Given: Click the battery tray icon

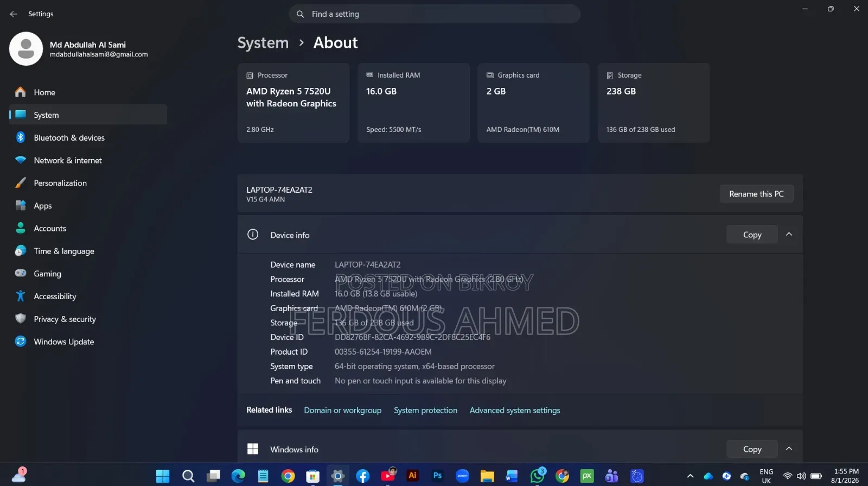Looking at the screenshot, I should [x=816, y=476].
